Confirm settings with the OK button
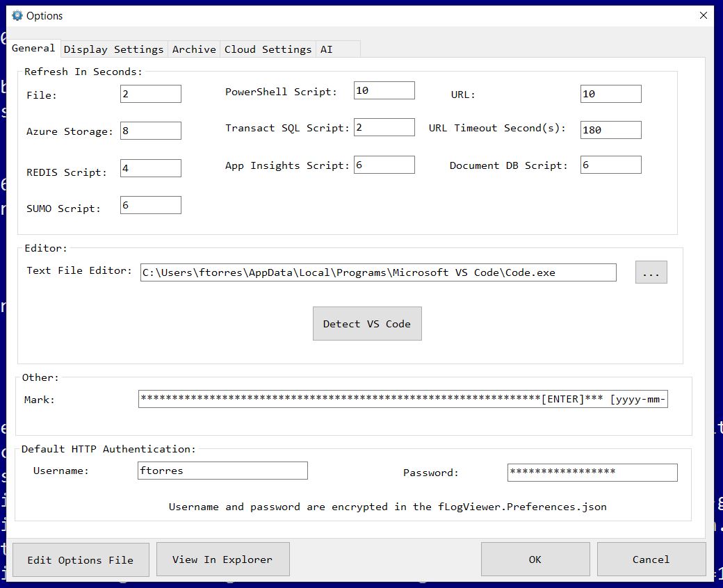 point(535,560)
